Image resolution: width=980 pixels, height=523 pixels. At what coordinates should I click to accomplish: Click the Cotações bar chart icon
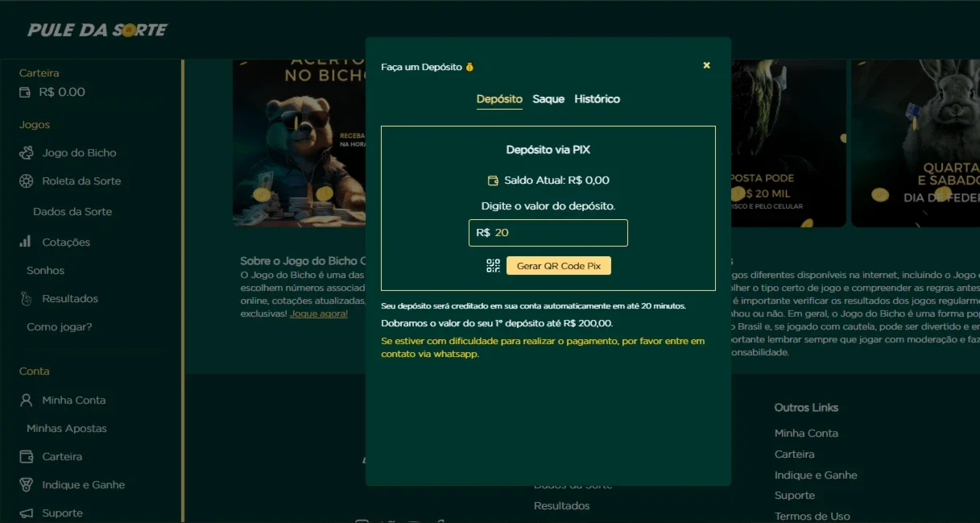click(26, 242)
